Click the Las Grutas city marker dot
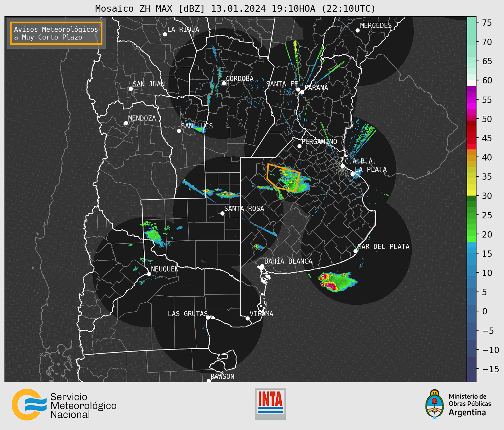The image size is (504, 430). coord(208,317)
